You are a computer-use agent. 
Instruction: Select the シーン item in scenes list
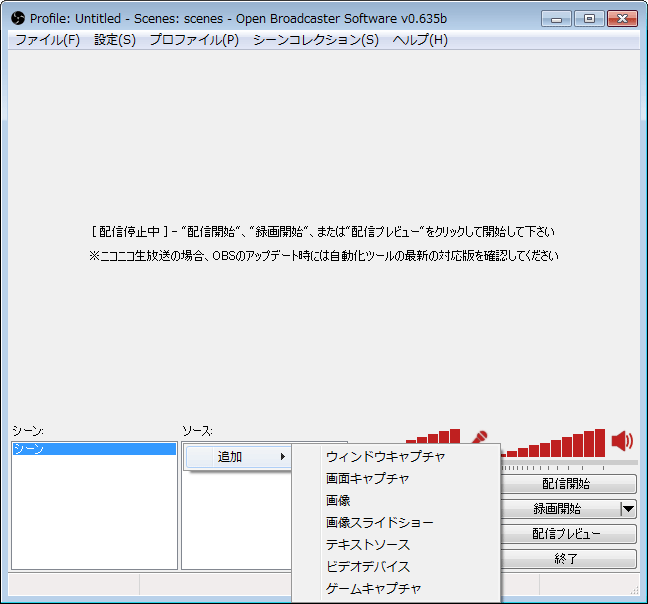[94, 449]
